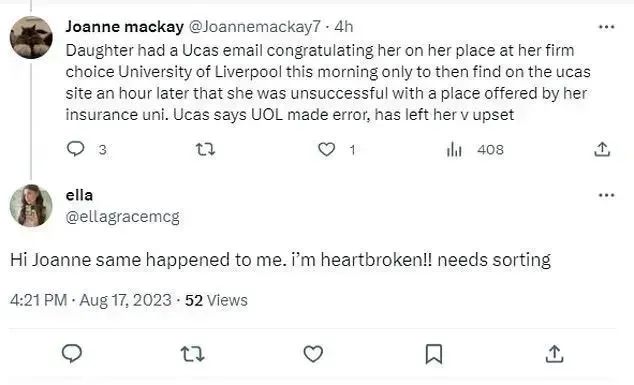Like ella's heartbroken reply
This screenshot has height=385, width=634.
(313, 354)
